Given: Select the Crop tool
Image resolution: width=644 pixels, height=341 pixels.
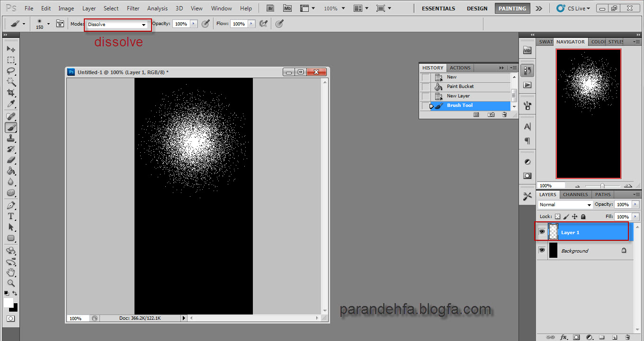Looking at the screenshot, I should (11, 93).
